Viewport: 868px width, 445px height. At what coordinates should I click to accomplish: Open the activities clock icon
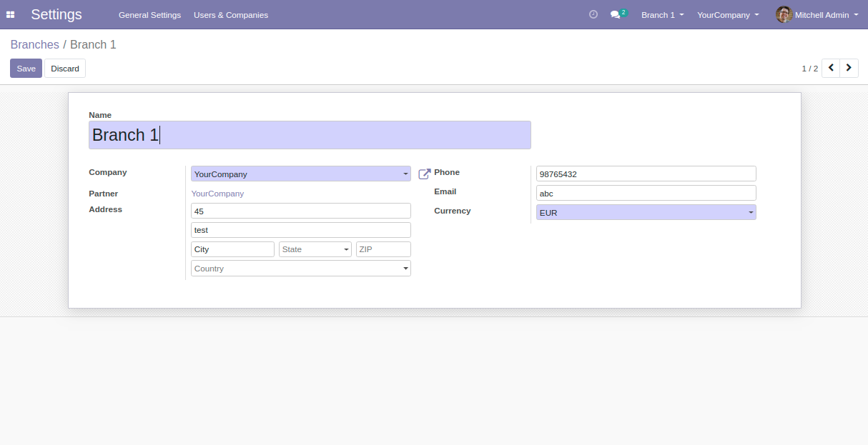point(593,14)
